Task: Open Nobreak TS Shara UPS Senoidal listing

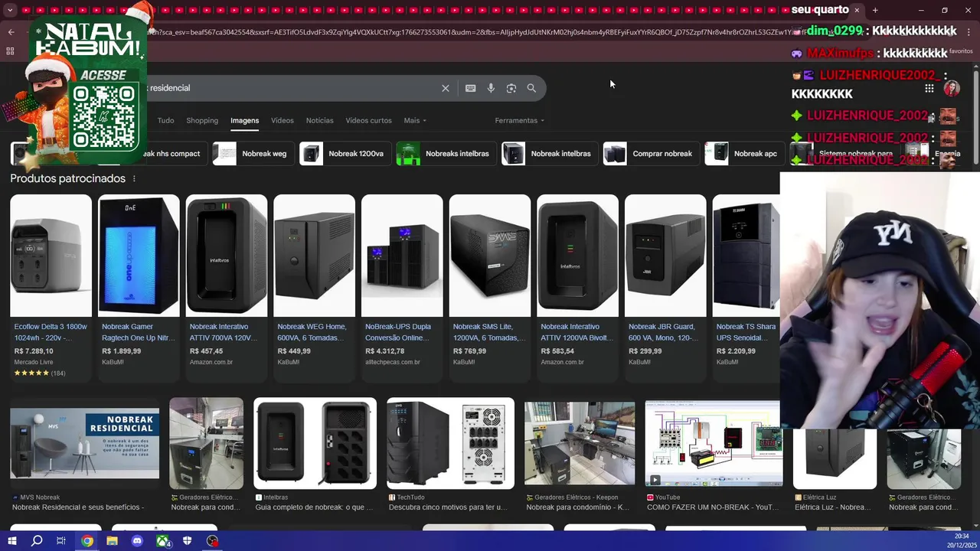Action: 746,288
